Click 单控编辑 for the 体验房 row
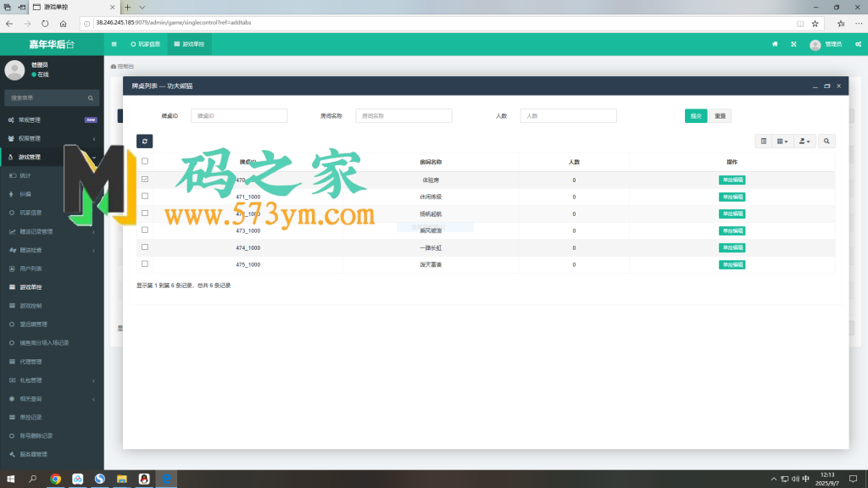The width and height of the screenshot is (868, 488). pos(732,180)
